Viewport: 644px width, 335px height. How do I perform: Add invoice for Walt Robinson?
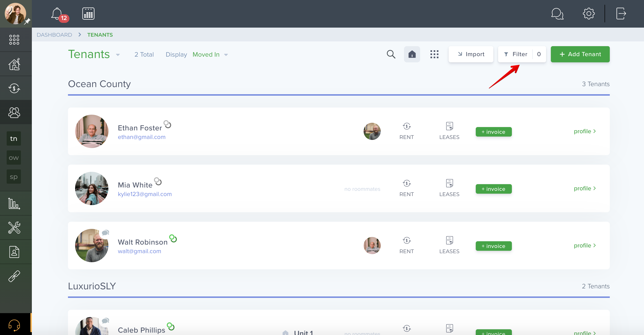[494, 246]
